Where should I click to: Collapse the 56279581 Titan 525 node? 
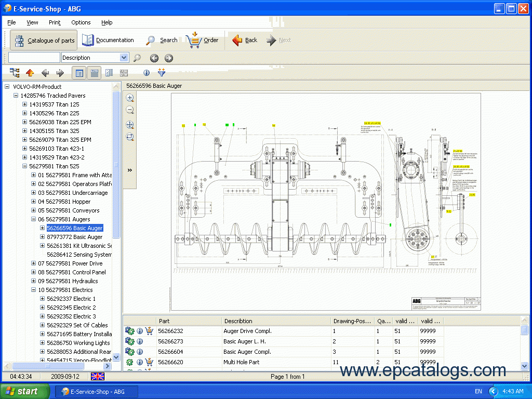[24, 166]
